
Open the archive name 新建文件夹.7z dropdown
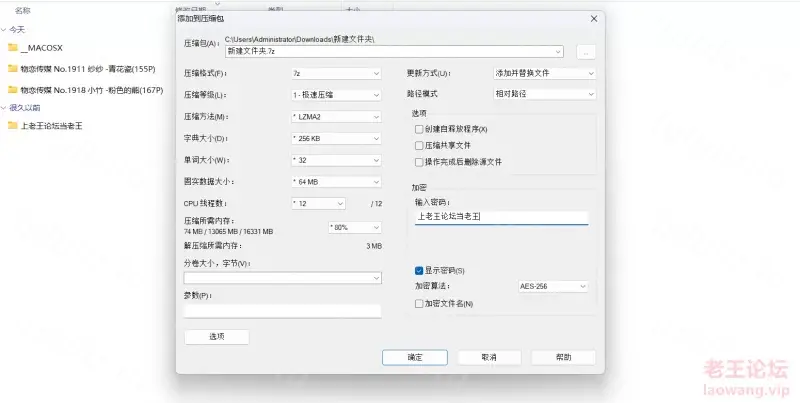coord(394,51)
